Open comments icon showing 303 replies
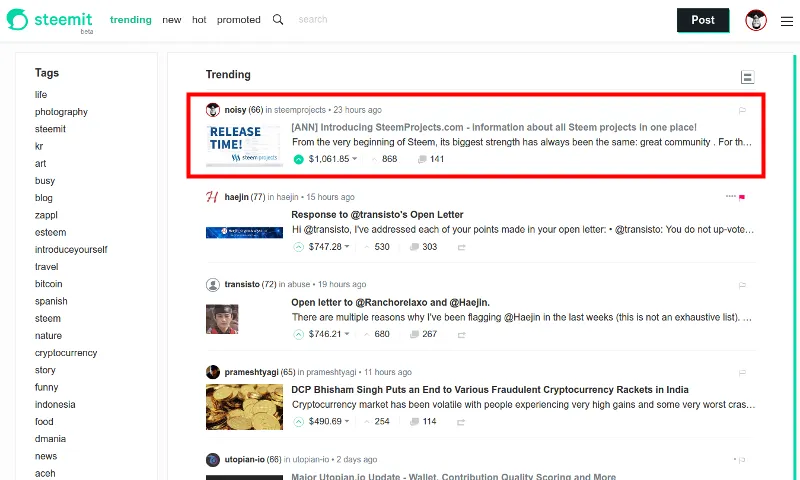 click(x=414, y=247)
